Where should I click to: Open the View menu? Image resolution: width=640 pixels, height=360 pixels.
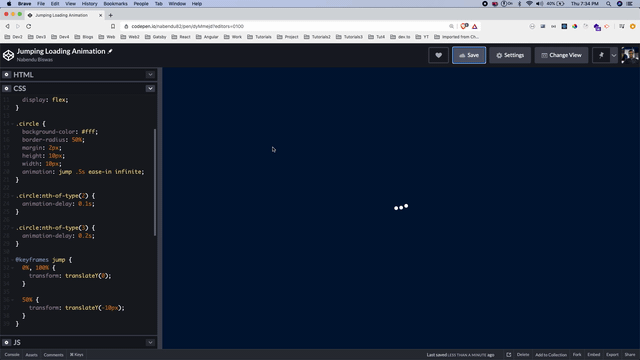click(x=70, y=4)
